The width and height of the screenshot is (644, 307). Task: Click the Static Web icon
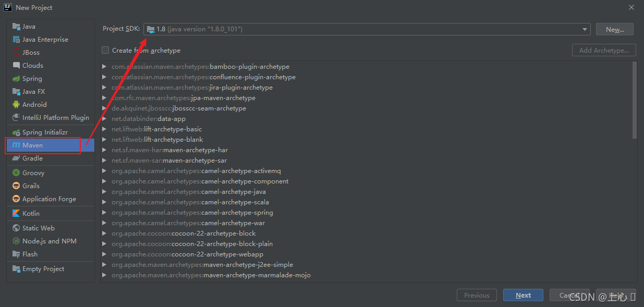point(16,228)
